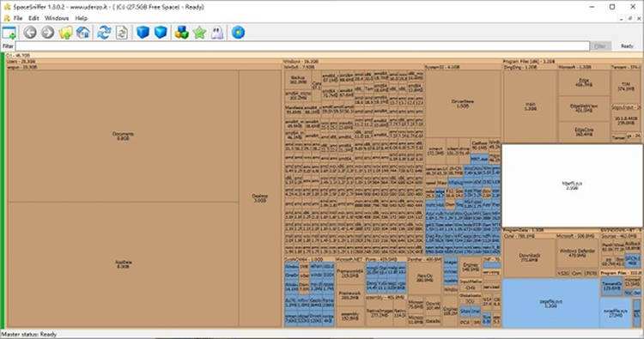Open the Windows menu
644x339 pixels.
click(x=57, y=18)
